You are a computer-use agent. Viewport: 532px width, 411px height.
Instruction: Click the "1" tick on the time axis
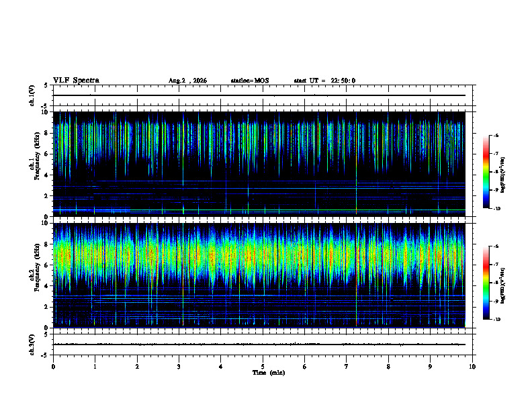click(95, 367)
